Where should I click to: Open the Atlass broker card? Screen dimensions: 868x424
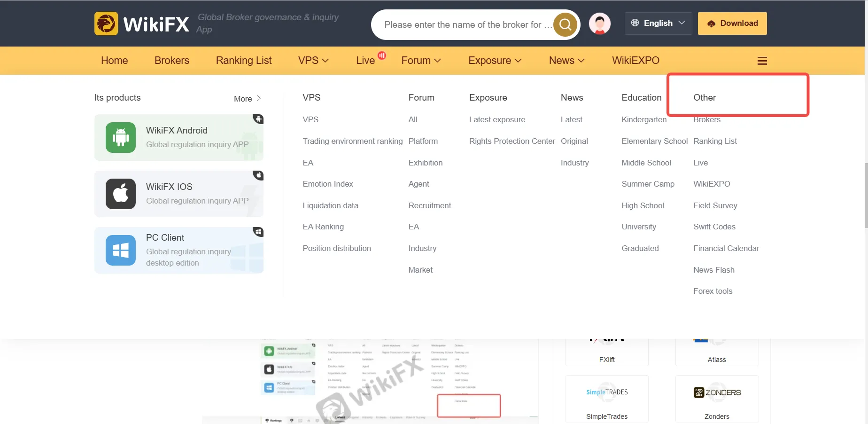tap(717, 353)
